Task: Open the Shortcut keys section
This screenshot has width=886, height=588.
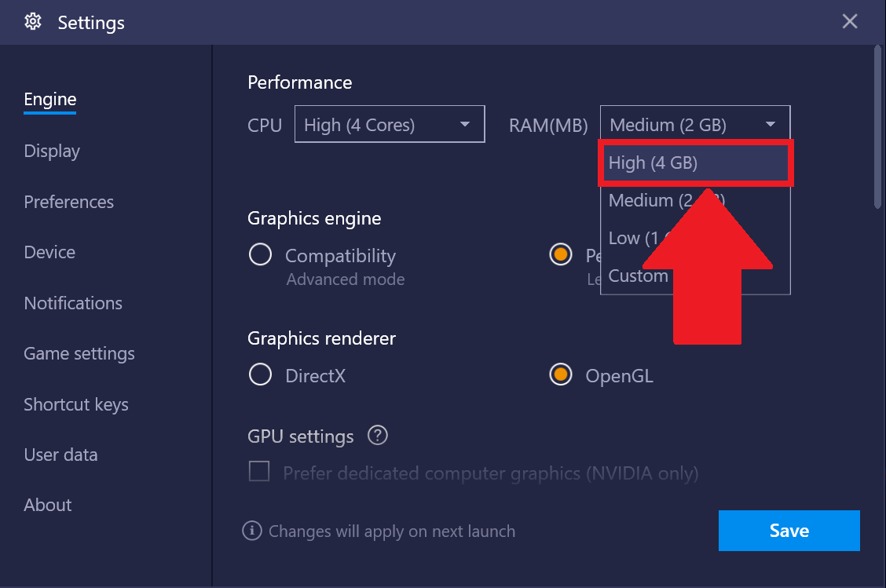Action: tap(76, 404)
